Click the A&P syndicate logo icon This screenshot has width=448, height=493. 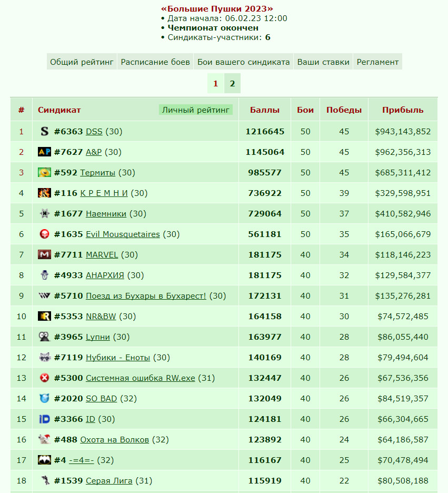tap(44, 152)
